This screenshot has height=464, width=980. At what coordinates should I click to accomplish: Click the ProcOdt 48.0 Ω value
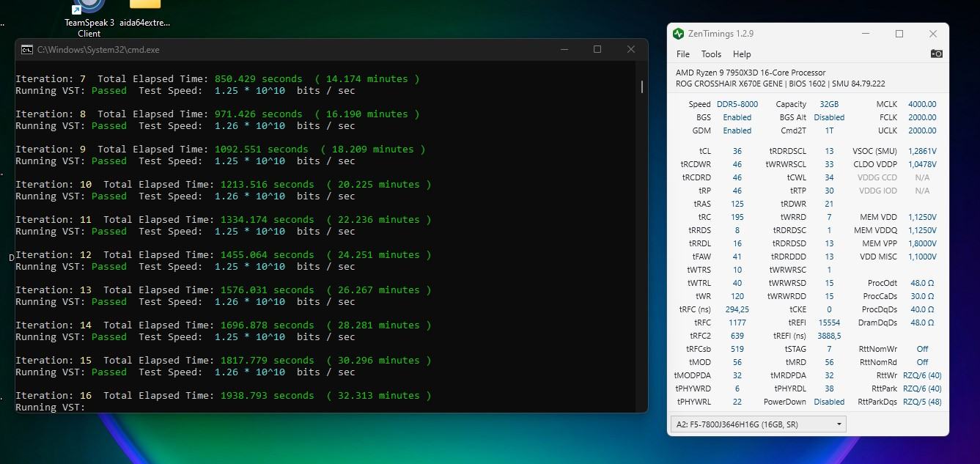point(922,283)
